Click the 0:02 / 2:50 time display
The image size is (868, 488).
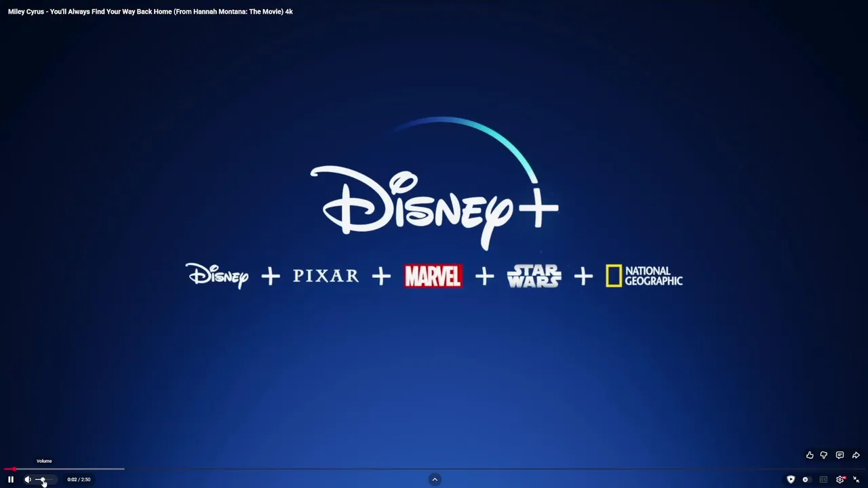click(x=79, y=479)
